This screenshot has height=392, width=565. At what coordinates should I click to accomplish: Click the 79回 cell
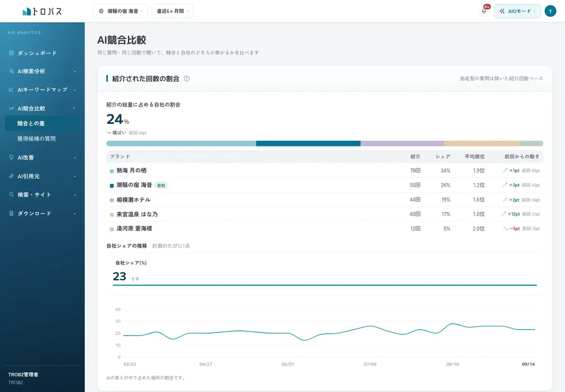pyautogui.click(x=415, y=170)
